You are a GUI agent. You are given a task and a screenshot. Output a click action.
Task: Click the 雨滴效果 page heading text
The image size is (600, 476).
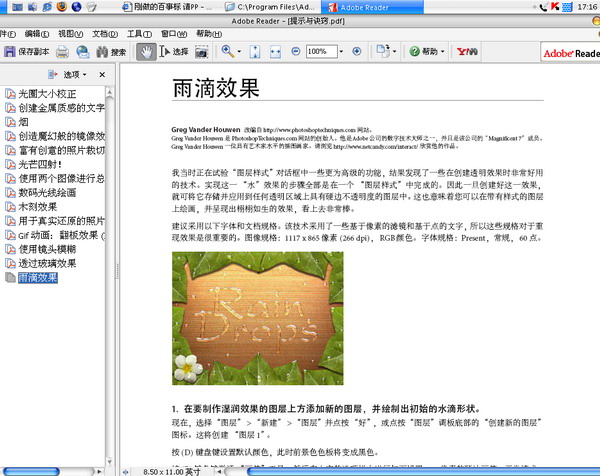pyautogui.click(x=216, y=88)
